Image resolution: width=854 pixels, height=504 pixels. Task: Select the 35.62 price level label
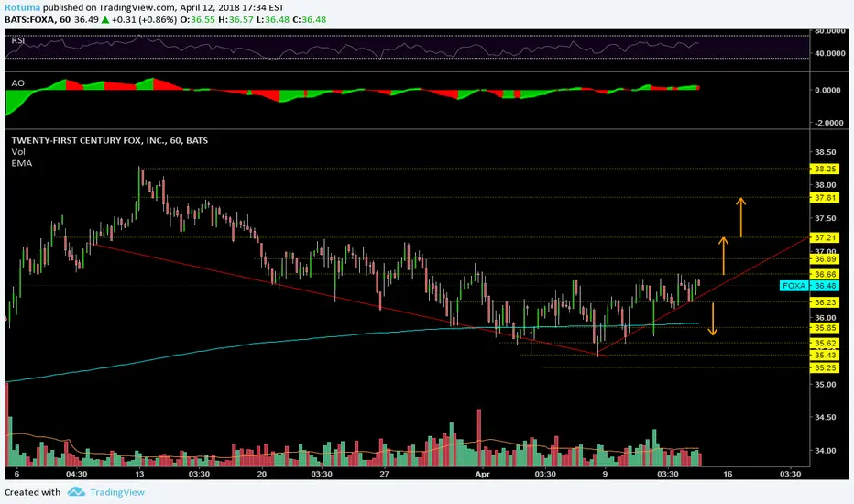825,344
